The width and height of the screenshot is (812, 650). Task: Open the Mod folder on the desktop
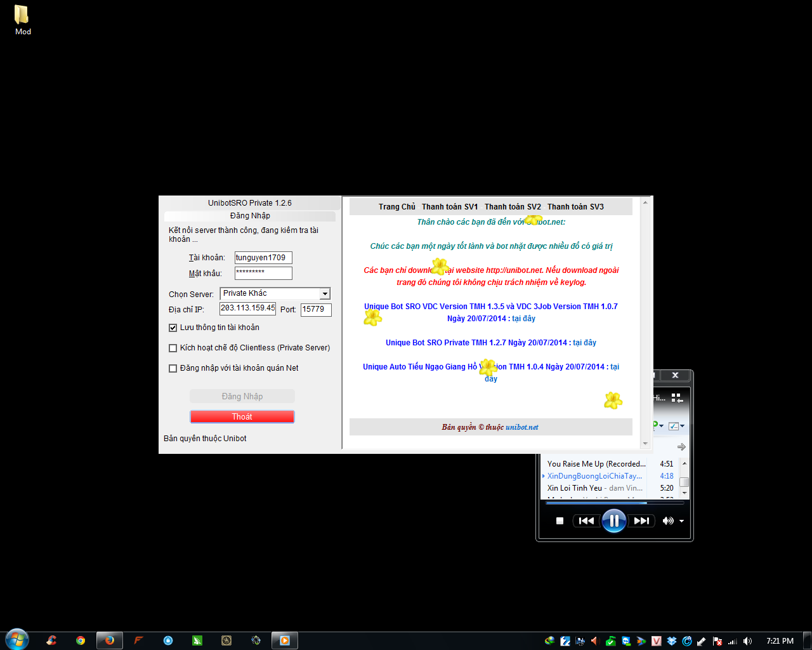(x=22, y=20)
